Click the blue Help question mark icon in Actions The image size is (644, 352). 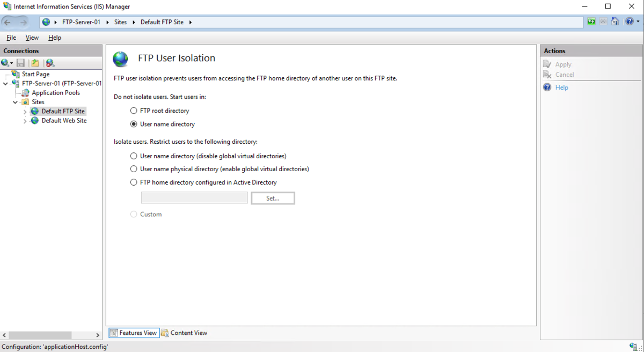[x=547, y=87]
